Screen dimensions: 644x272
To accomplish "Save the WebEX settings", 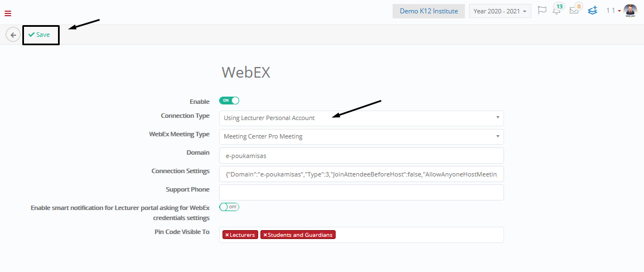I will [x=40, y=35].
